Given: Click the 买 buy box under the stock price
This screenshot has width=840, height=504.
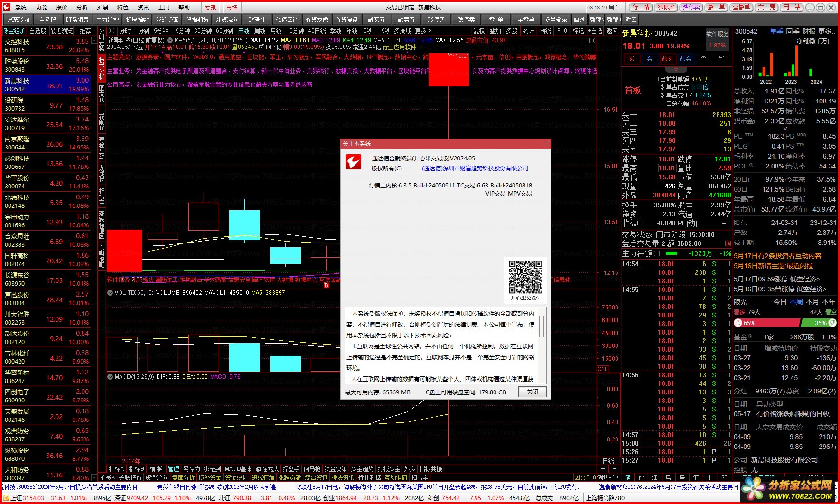Looking at the screenshot, I should point(631,58).
